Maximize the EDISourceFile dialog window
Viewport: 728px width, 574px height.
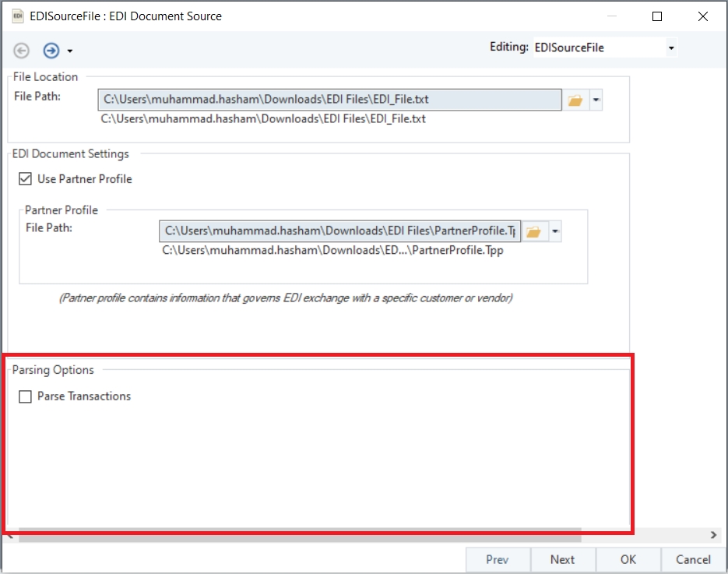coord(657,16)
